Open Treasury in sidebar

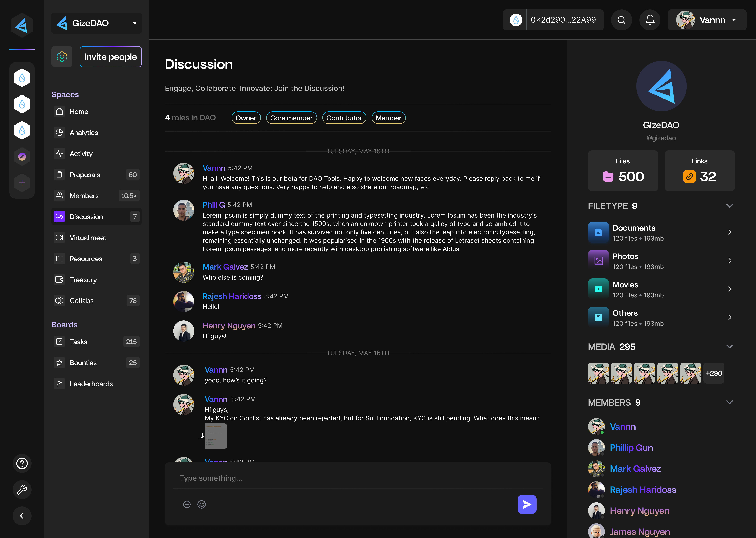coord(96,280)
